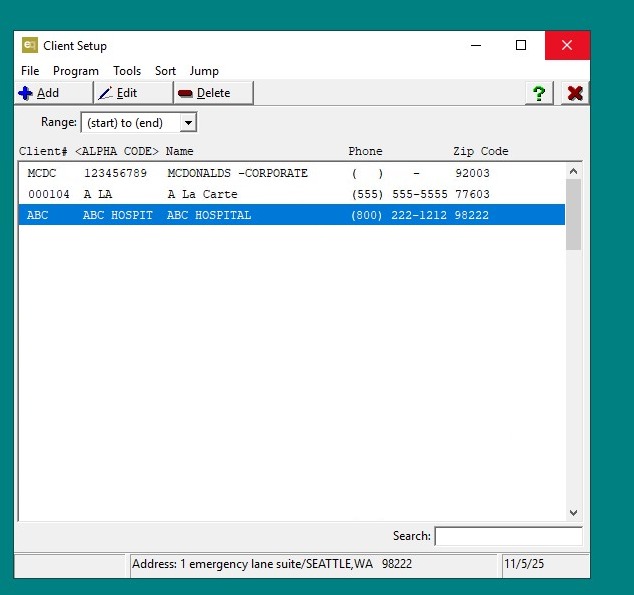The height and width of the screenshot is (595, 634).
Task: Click the Edit button with pencil icon
Action: click(133, 93)
